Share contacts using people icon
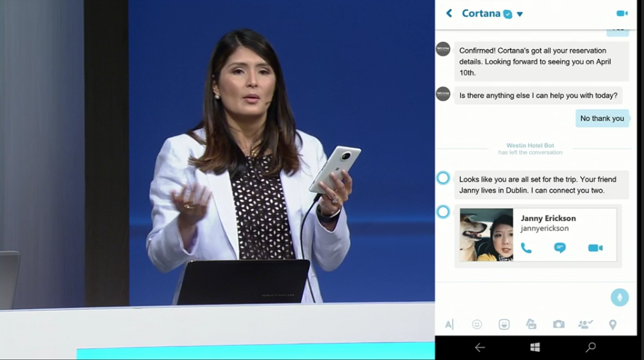The image size is (644, 360). coord(585,325)
